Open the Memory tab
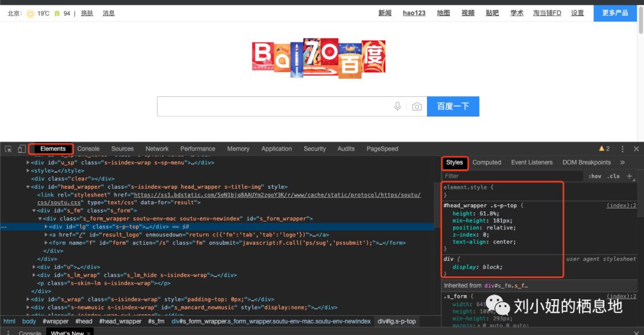Viewport: 644px width, 335px height. pyautogui.click(x=238, y=149)
